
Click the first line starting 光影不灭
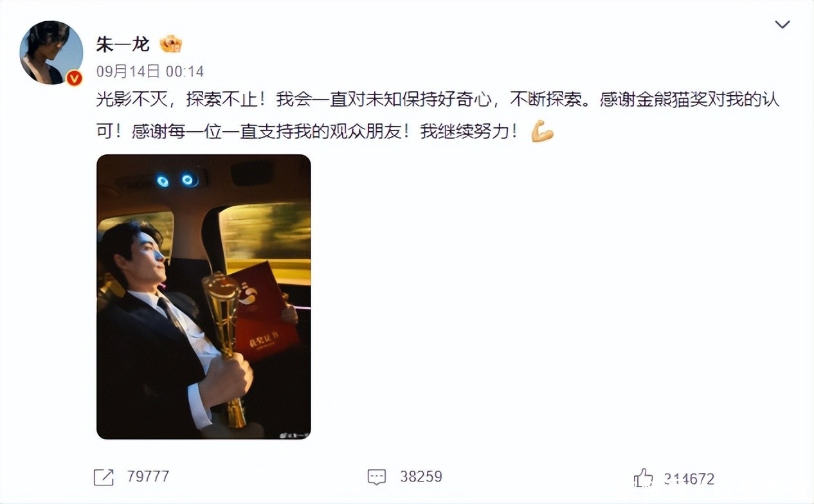coord(438,100)
